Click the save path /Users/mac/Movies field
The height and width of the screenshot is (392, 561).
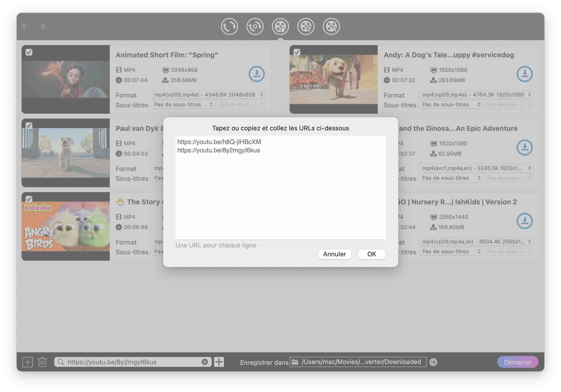point(358,362)
